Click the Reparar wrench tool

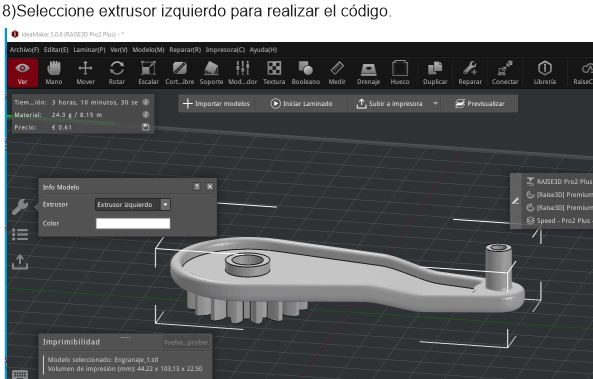(470, 73)
